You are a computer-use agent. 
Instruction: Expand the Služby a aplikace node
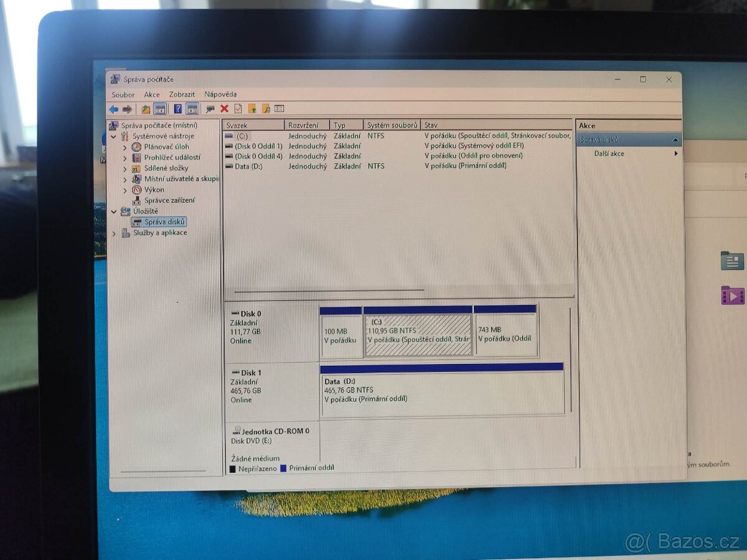[x=114, y=233]
